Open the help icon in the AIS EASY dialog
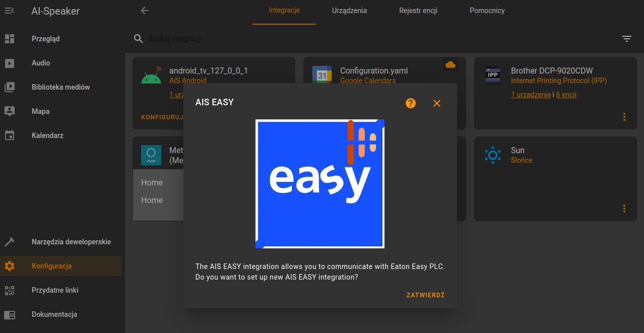644x333 pixels. [x=411, y=103]
